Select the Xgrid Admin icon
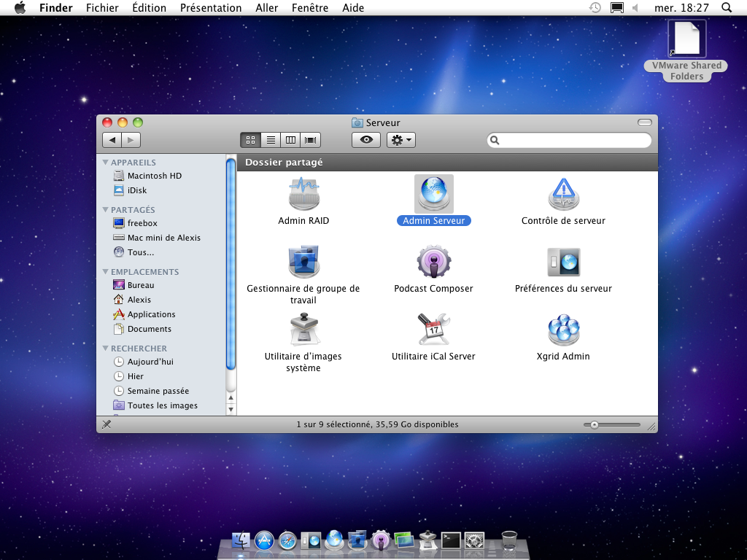The height and width of the screenshot is (560, 747). (564, 329)
